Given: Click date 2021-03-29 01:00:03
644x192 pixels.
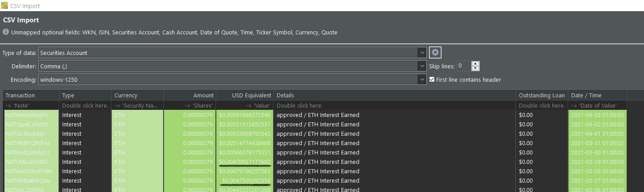Looking at the screenshot, I should click(x=598, y=162).
